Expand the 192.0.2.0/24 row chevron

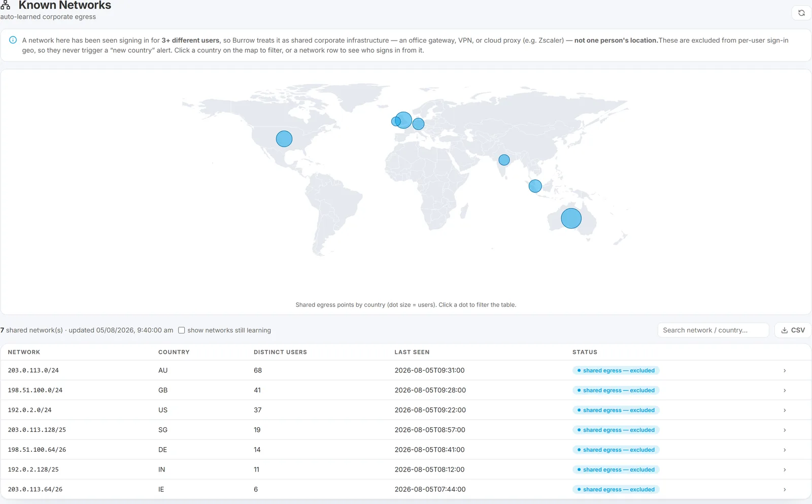(785, 410)
